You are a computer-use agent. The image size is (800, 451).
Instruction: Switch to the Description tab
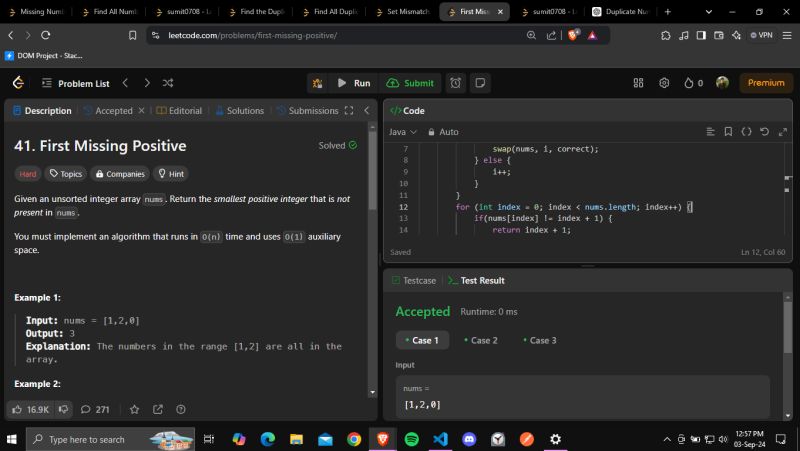click(x=42, y=111)
